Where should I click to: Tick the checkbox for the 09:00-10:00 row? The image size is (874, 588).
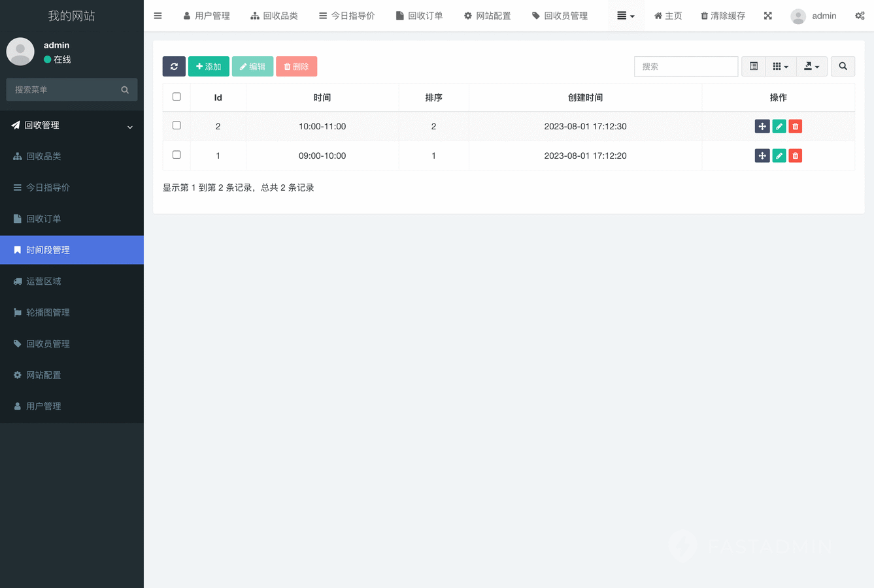coord(176,155)
